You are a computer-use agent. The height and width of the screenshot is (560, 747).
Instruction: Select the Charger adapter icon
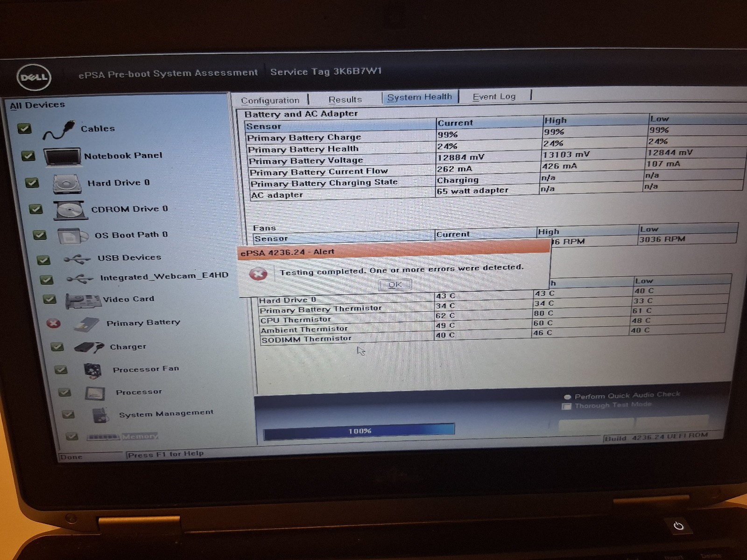point(89,348)
